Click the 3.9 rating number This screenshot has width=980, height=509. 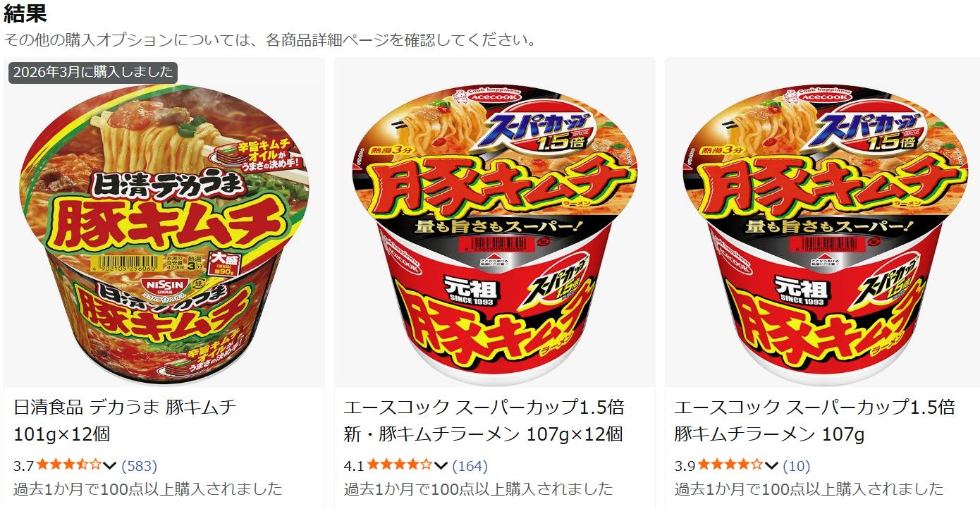[685, 465]
